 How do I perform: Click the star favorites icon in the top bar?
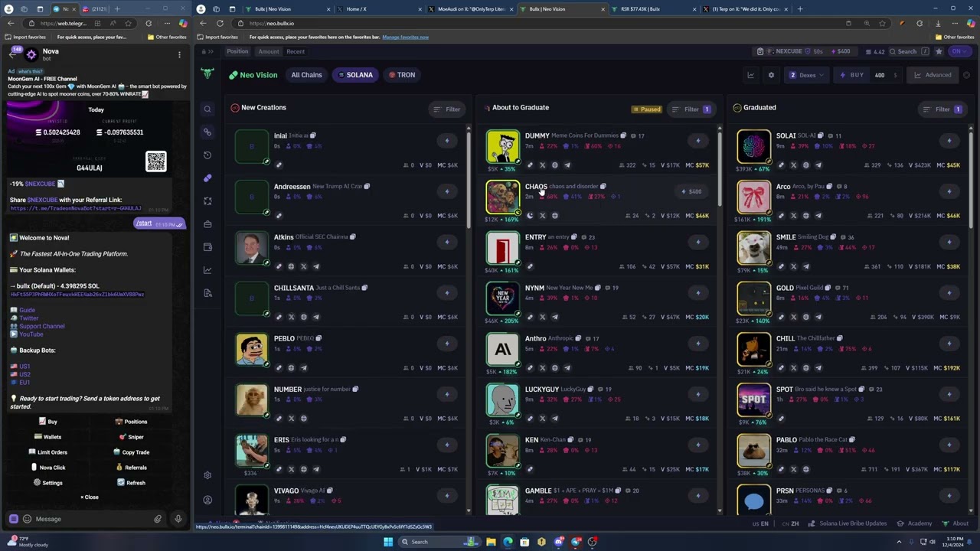pos(939,51)
